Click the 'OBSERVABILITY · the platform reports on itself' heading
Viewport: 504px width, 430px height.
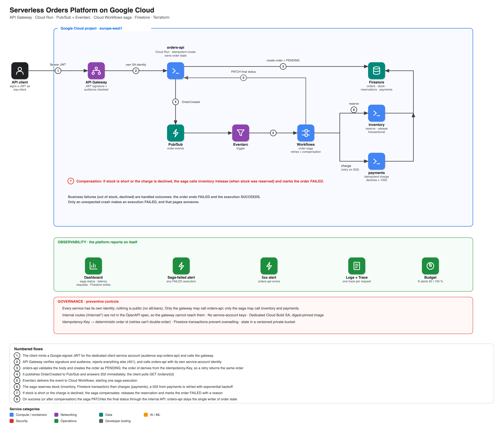[97, 242]
